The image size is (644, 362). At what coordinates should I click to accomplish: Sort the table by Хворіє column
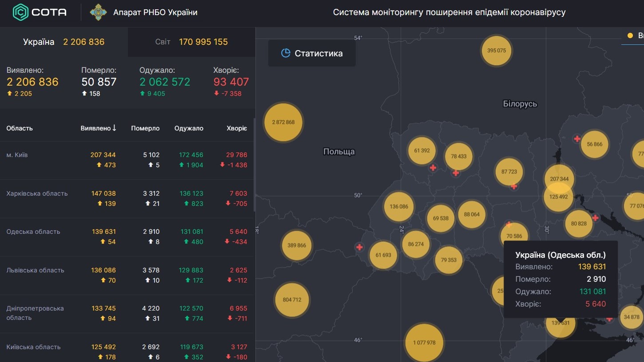[x=237, y=128]
